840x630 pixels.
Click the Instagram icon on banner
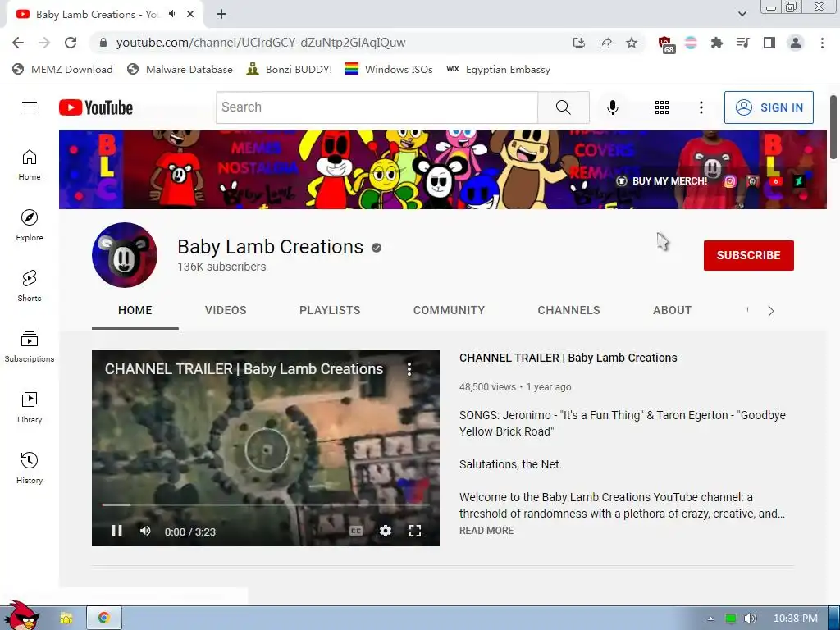tap(729, 181)
